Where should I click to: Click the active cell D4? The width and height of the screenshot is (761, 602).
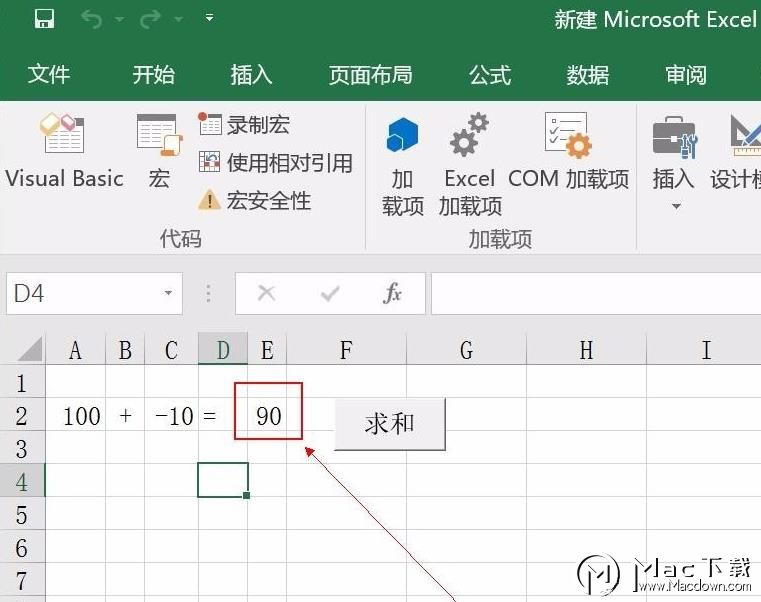[x=223, y=480]
